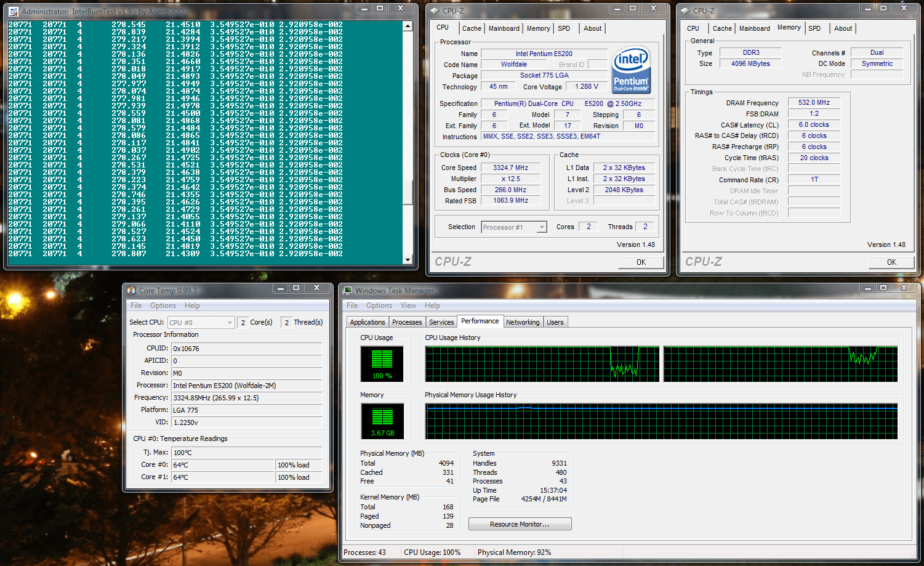The image size is (924, 566).
Task: Open SPD tab in CPU-Z Memory window
Action: (x=814, y=28)
